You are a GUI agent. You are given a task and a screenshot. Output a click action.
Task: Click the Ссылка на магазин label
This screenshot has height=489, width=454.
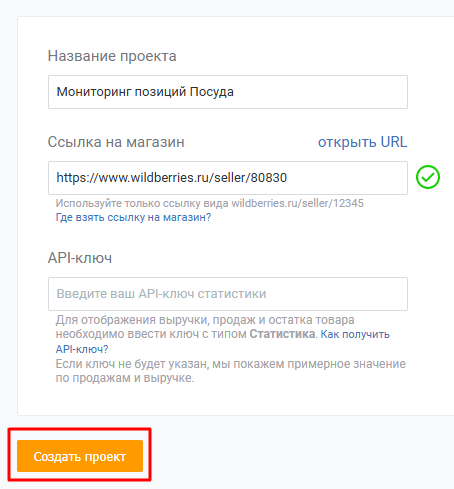coord(116,142)
